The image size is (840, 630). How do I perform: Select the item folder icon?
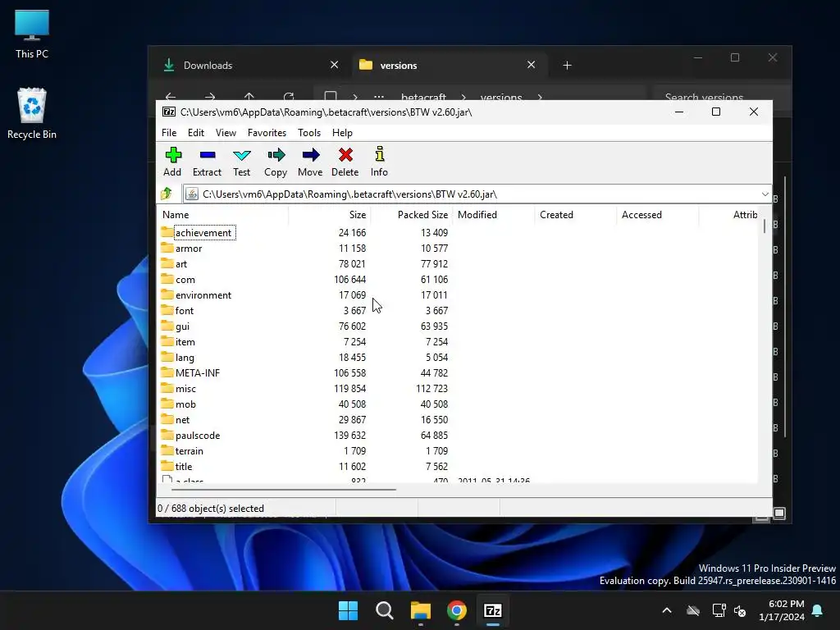[x=167, y=340]
